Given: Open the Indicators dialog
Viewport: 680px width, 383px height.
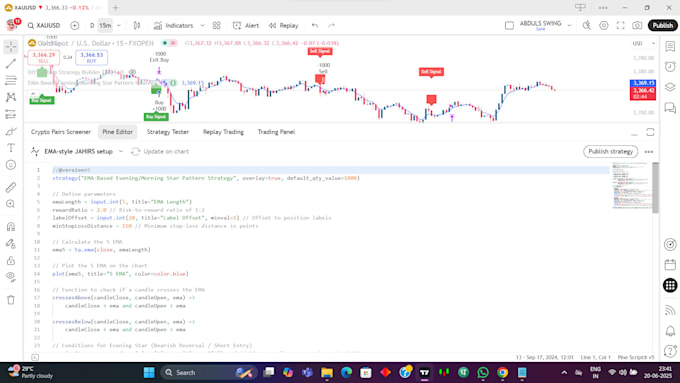Looking at the screenshot, I should [x=173, y=26].
